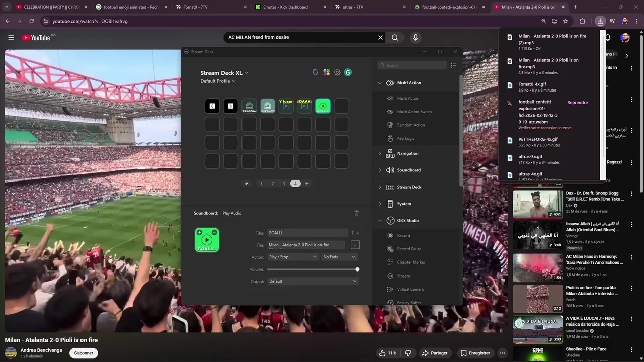644x362 pixels.
Task: Open the title text style T dropdown
Action: click(x=355, y=233)
